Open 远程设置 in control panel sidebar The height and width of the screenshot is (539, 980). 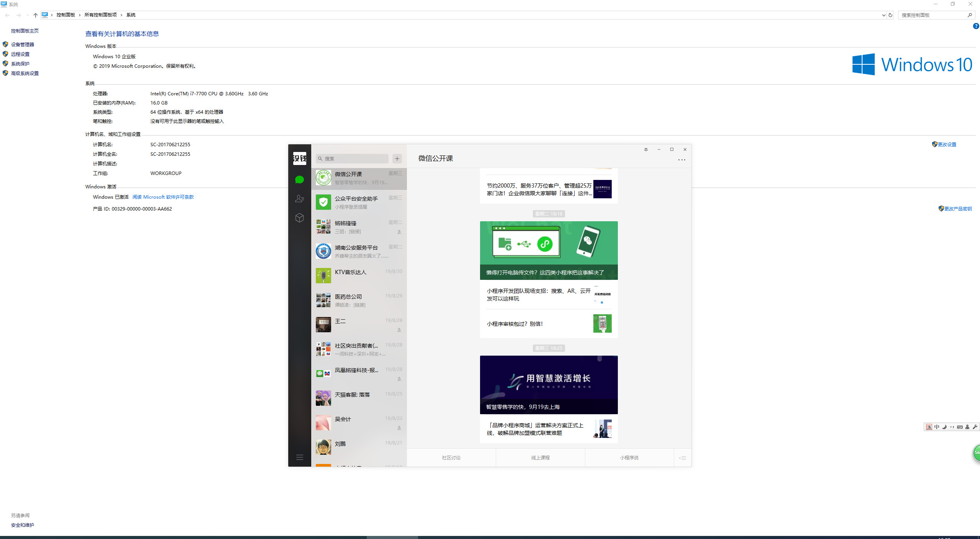tap(20, 54)
